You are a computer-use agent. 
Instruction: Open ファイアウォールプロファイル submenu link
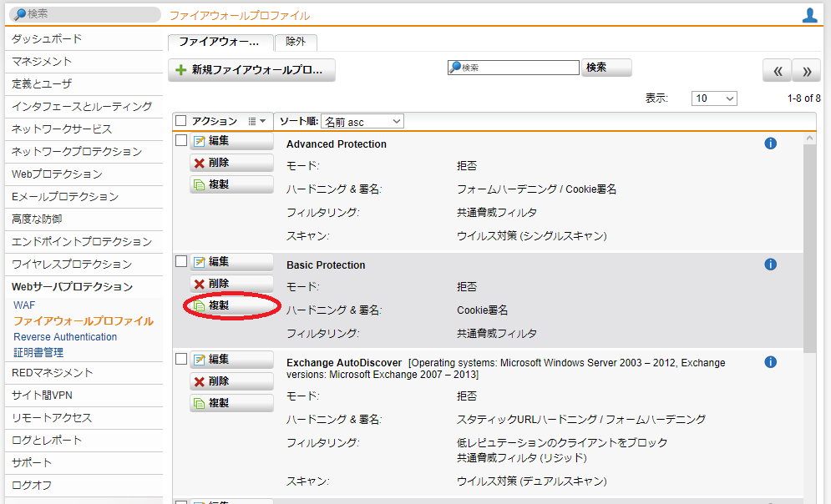84,321
